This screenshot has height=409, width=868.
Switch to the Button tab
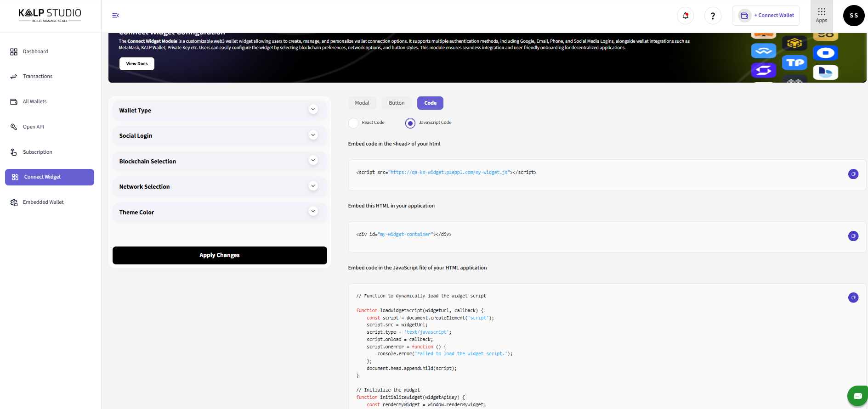[x=397, y=103]
